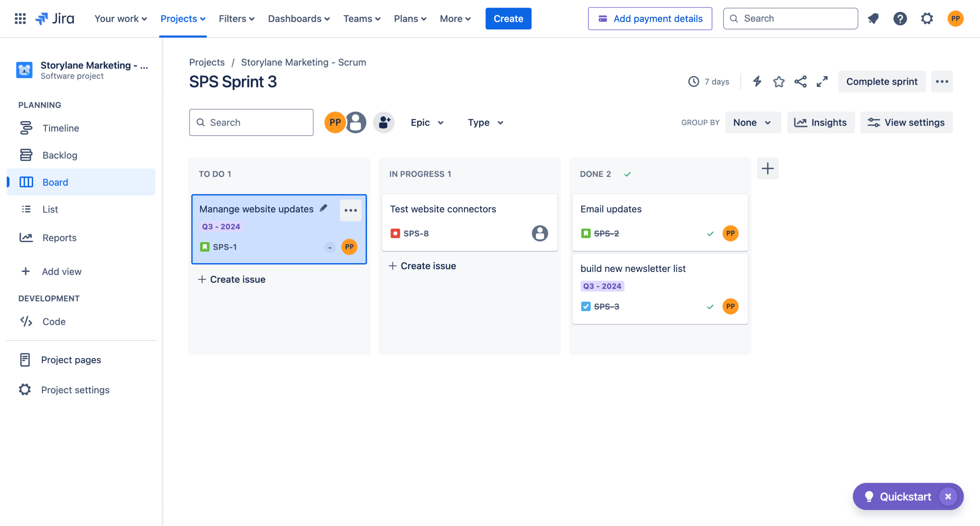
Task: Click the Complete sprint button
Action: click(x=882, y=82)
